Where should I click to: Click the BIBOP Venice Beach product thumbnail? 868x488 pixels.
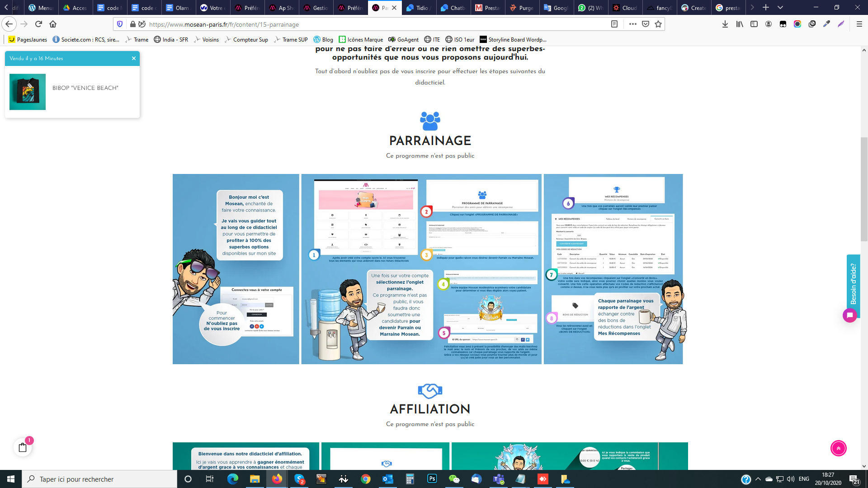pos(28,92)
